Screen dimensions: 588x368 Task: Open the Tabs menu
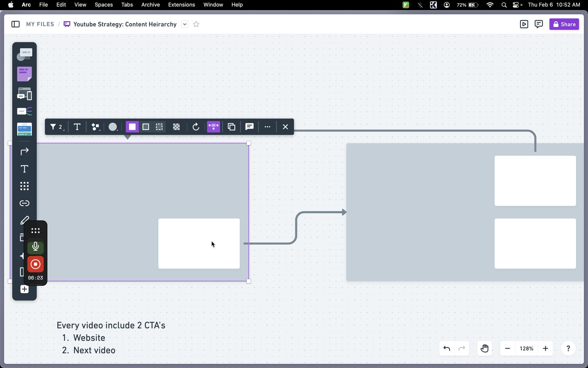(127, 5)
